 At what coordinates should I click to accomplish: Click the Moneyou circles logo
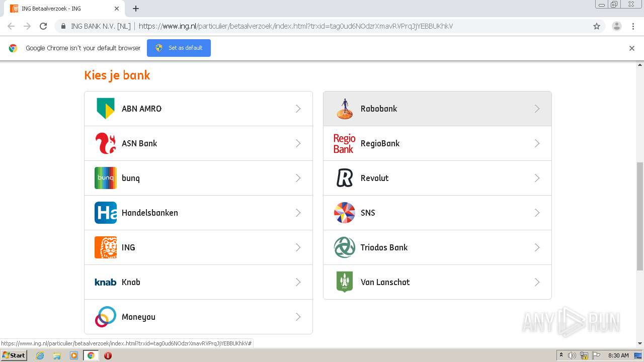tap(106, 317)
